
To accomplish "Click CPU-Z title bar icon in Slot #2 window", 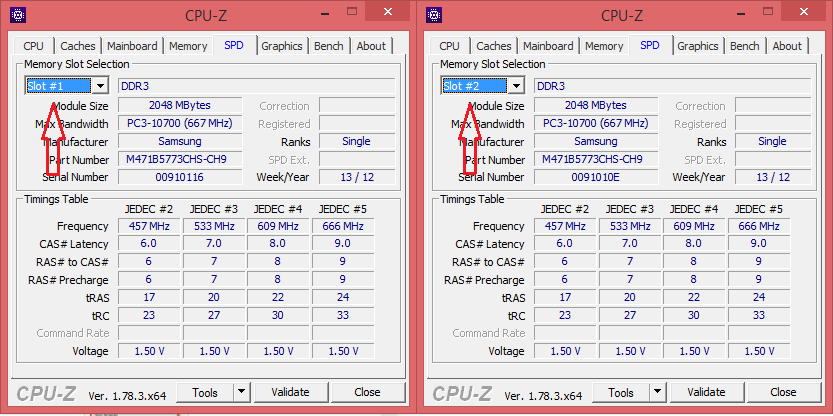I will pos(434,15).
